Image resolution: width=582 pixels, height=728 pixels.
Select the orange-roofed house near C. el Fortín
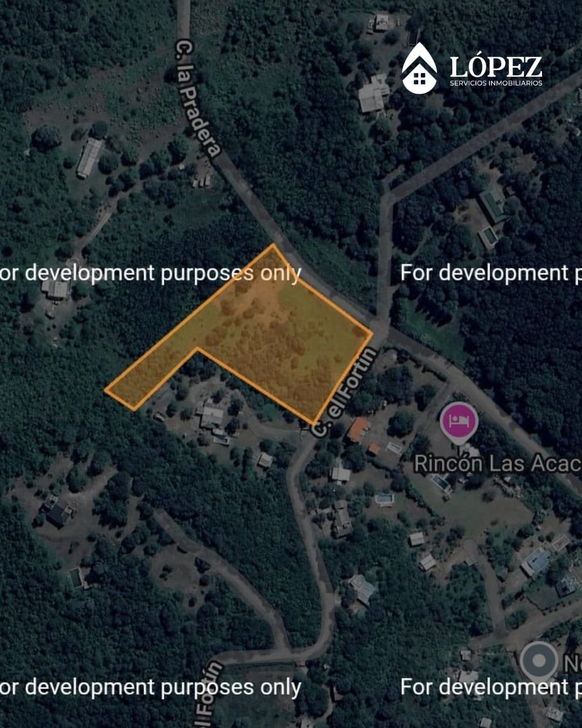tap(358, 430)
